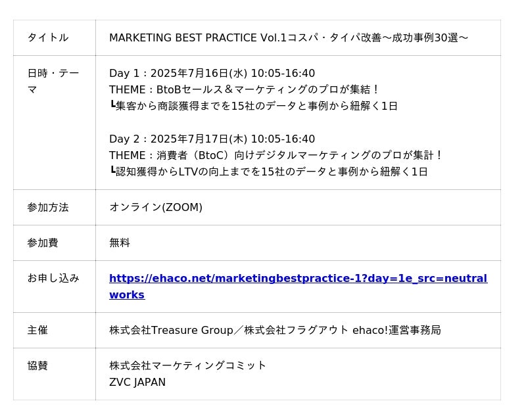Click the 株式会社マーケティングコミット sponsor text
Screen dimensions: 526x420
[187, 365]
